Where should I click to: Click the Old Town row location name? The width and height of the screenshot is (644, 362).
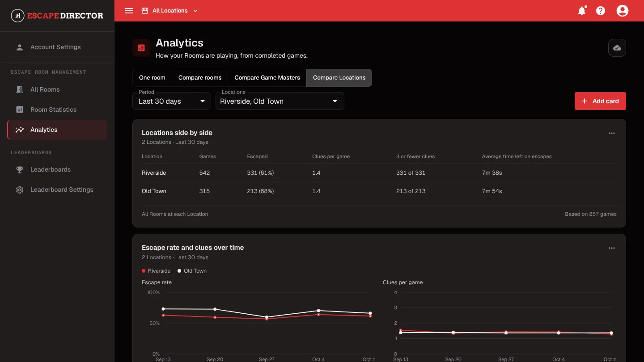(x=154, y=191)
